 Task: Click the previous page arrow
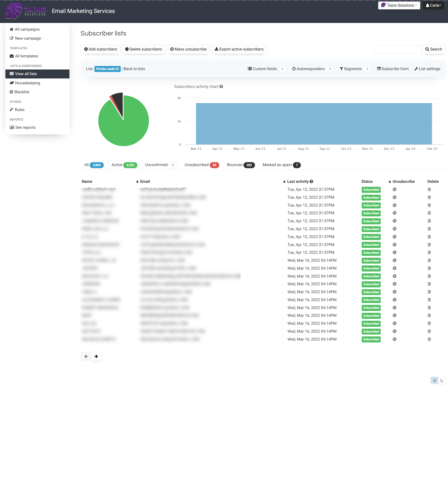[x=86, y=356]
